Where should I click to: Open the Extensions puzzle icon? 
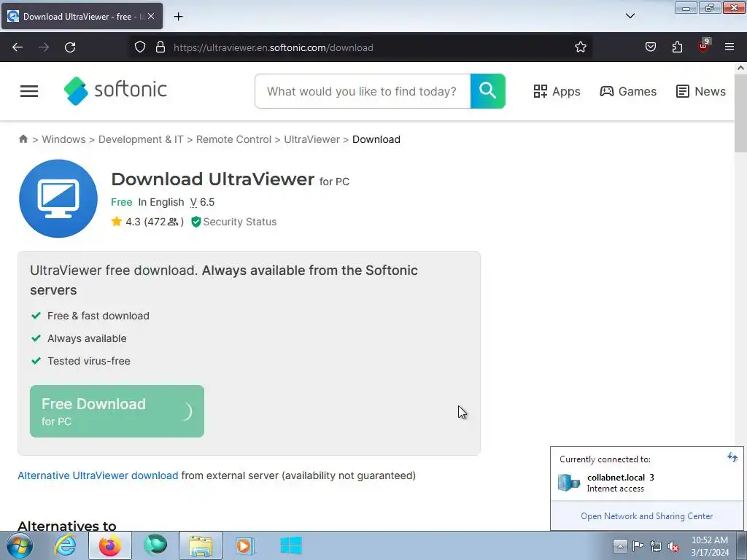(x=677, y=47)
